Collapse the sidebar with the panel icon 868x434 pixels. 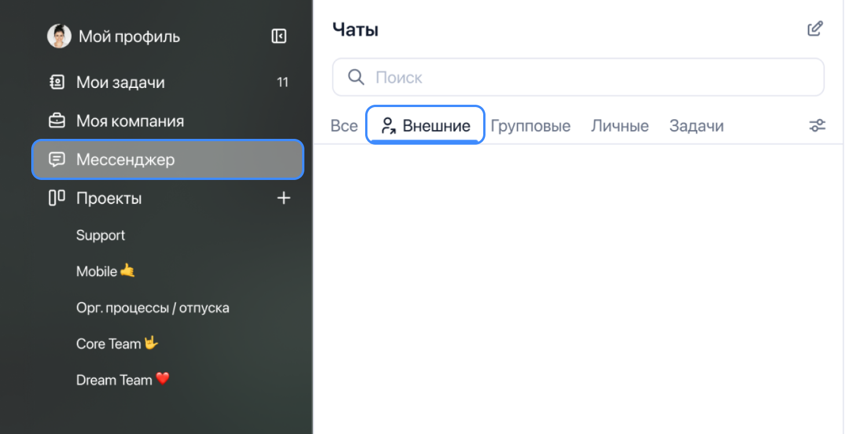click(279, 36)
